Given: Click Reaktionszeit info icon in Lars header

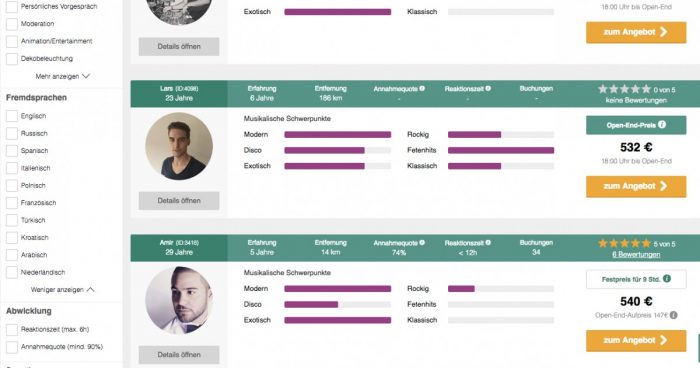Looking at the screenshot, I should [488, 88].
